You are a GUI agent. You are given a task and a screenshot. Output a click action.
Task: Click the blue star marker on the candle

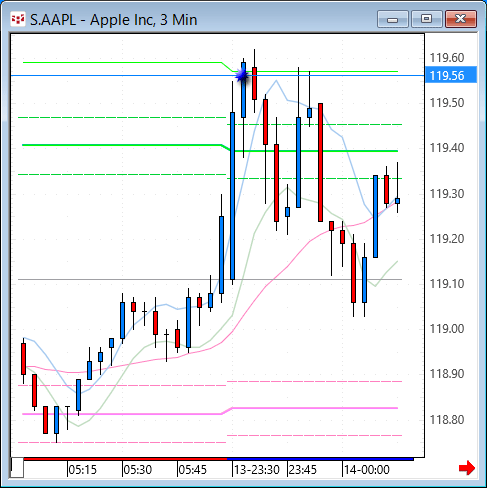pyautogui.click(x=242, y=75)
